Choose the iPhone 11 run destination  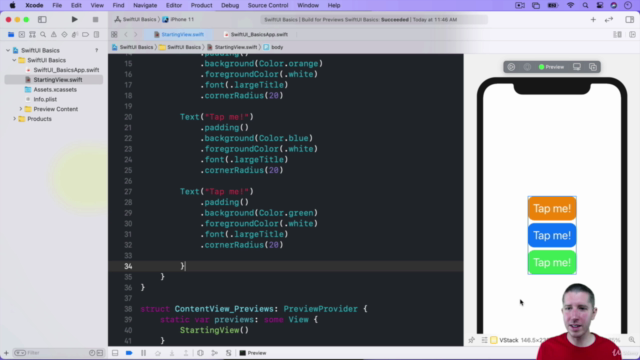point(178,20)
